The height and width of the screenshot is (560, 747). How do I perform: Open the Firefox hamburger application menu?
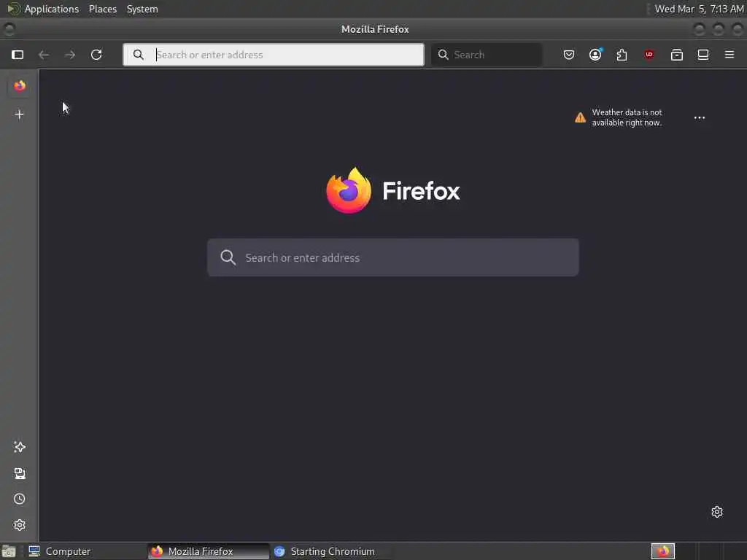[729, 55]
